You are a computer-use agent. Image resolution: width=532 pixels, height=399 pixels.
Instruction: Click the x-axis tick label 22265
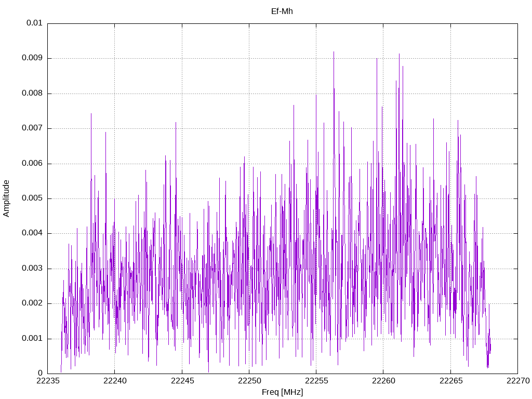[x=451, y=381]
